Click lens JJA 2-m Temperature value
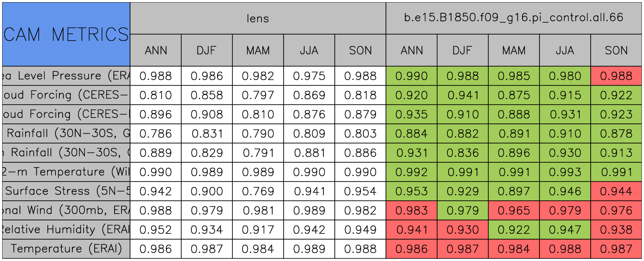The width and height of the screenshot is (644, 261). point(309,172)
